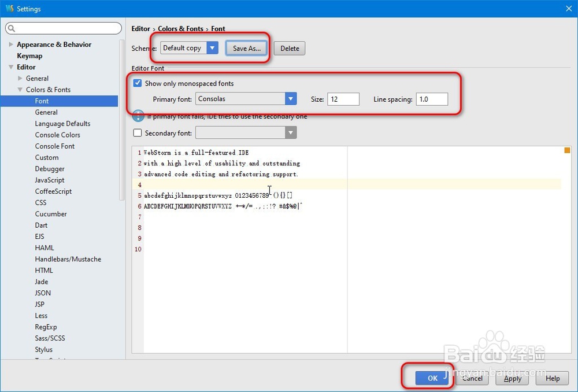
Task: Select Stylus color settings
Action: point(43,349)
